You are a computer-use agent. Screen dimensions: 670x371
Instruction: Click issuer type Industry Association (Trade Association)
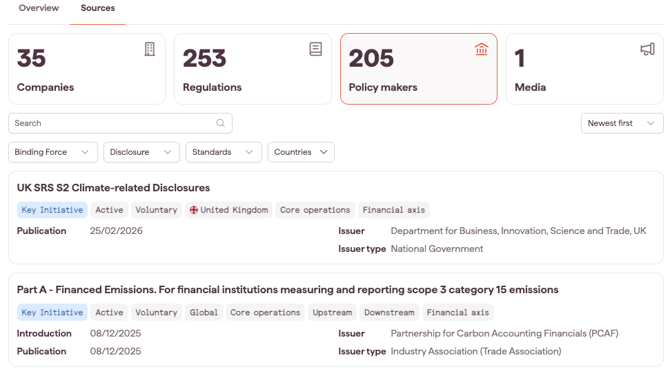tap(476, 351)
